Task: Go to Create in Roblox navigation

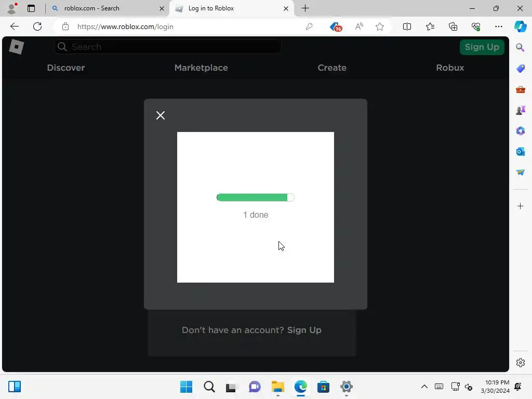Action: 332,68
